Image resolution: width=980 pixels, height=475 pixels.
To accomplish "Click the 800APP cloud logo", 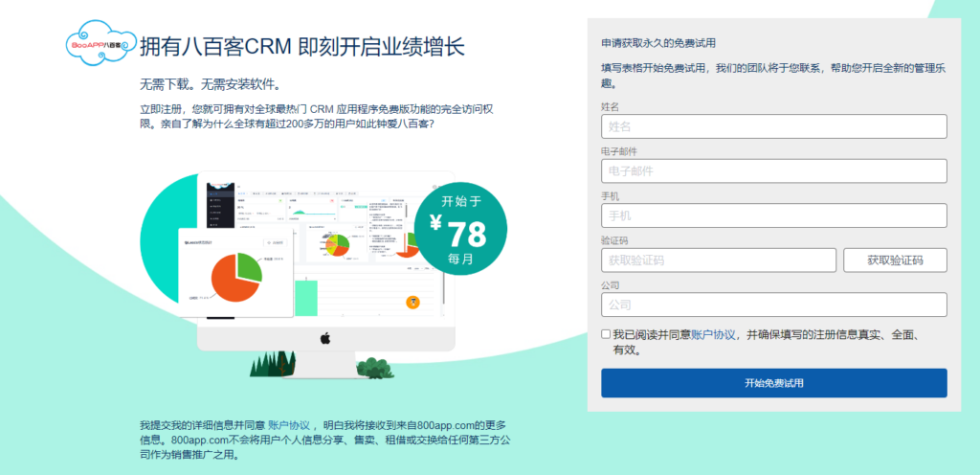I will (x=100, y=44).
